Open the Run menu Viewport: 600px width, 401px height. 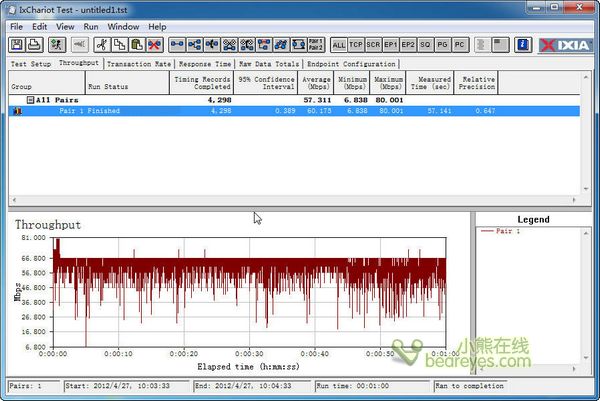point(91,27)
